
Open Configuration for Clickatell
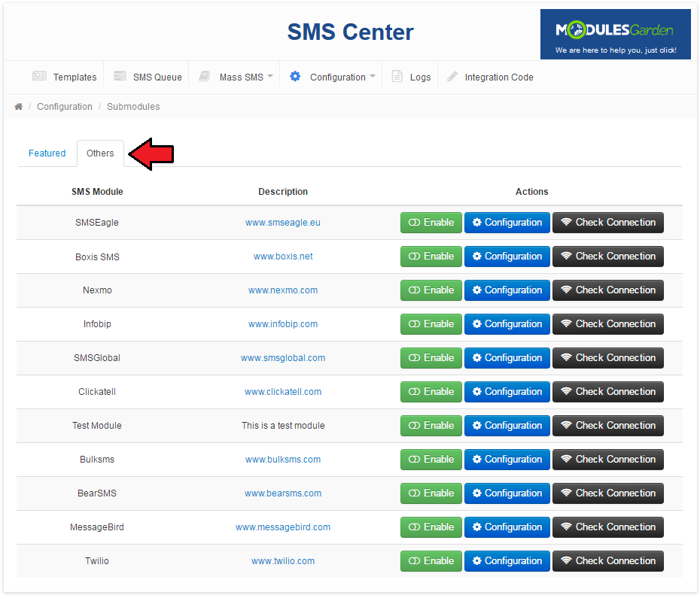tap(507, 392)
